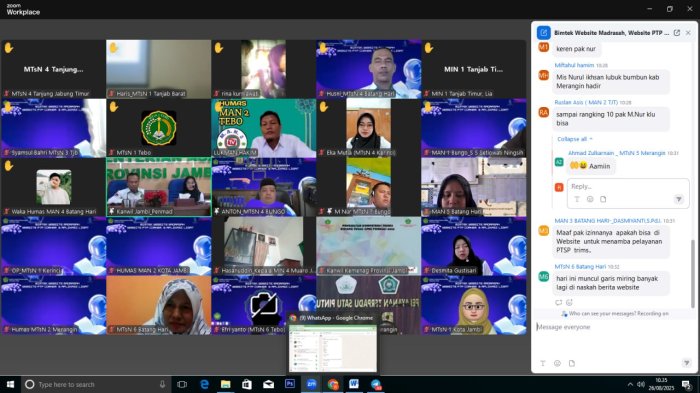Click the taskbar search box

pos(96,384)
